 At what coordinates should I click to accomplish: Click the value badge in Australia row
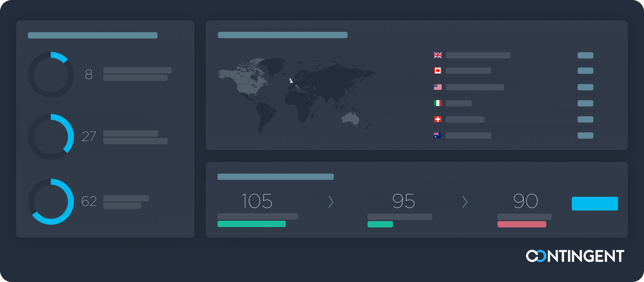click(x=585, y=136)
